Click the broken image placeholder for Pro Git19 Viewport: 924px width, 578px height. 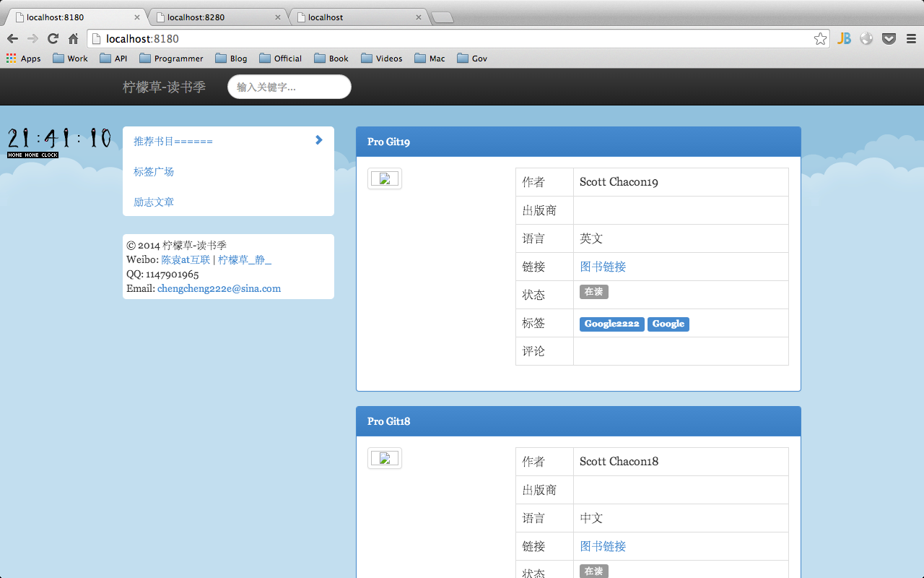(x=385, y=178)
